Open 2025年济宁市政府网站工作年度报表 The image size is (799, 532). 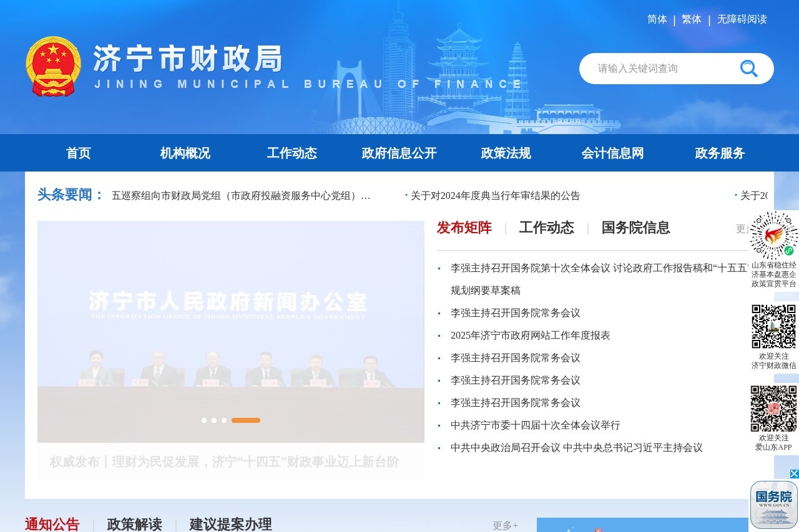click(x=531, y=336)
